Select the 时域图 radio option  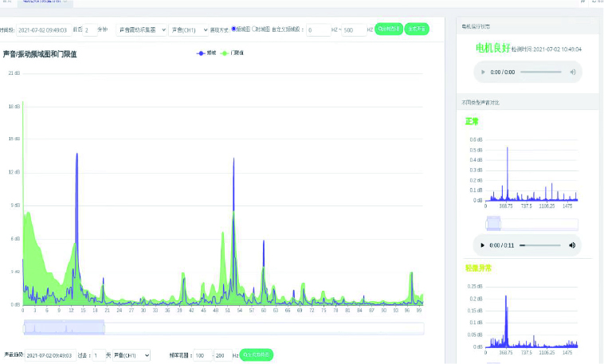pos(254,29)
